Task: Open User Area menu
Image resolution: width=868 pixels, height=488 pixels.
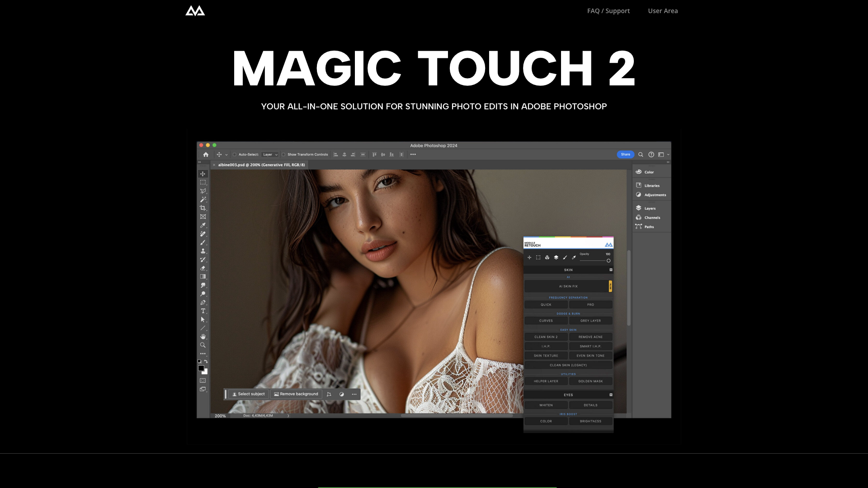Action: (663, 11)
